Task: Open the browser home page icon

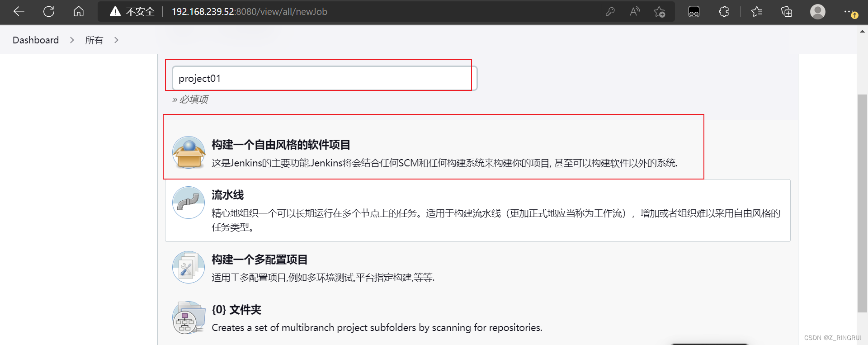Action: click(79, 12)
